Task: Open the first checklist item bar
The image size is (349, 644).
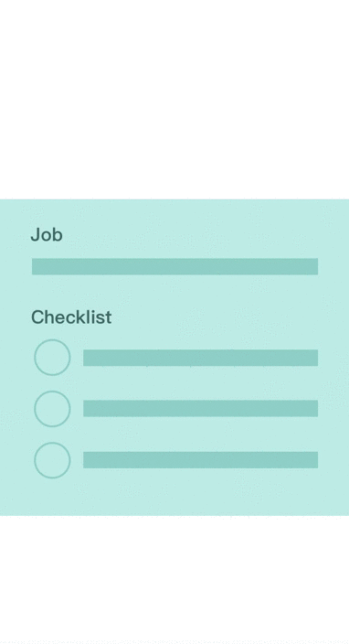Action: 201,358
